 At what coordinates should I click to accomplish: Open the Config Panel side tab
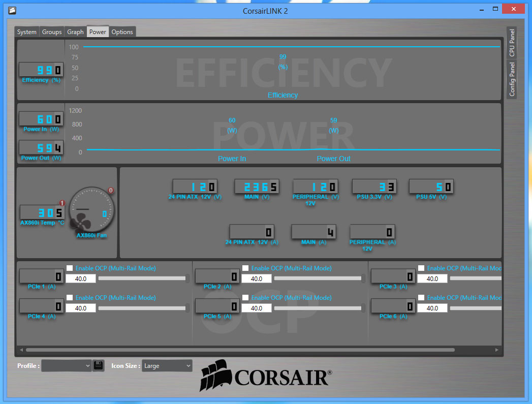coord(512,79)
